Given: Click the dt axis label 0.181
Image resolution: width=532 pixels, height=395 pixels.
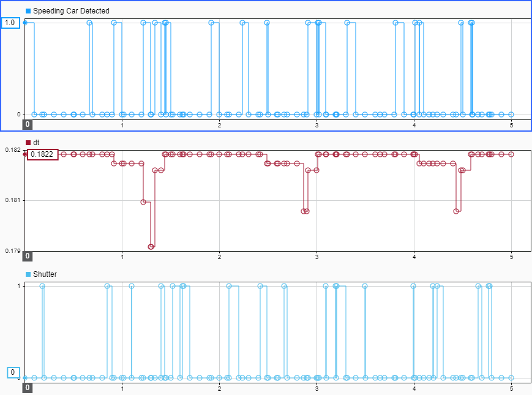Looking at the screenshot, I should (13, 200).
